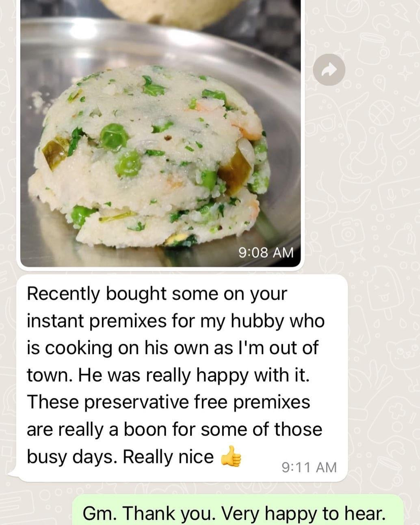This screenshot has height=525, width=420.
Task: Open the upma food photo
Action: click(160, 133)
